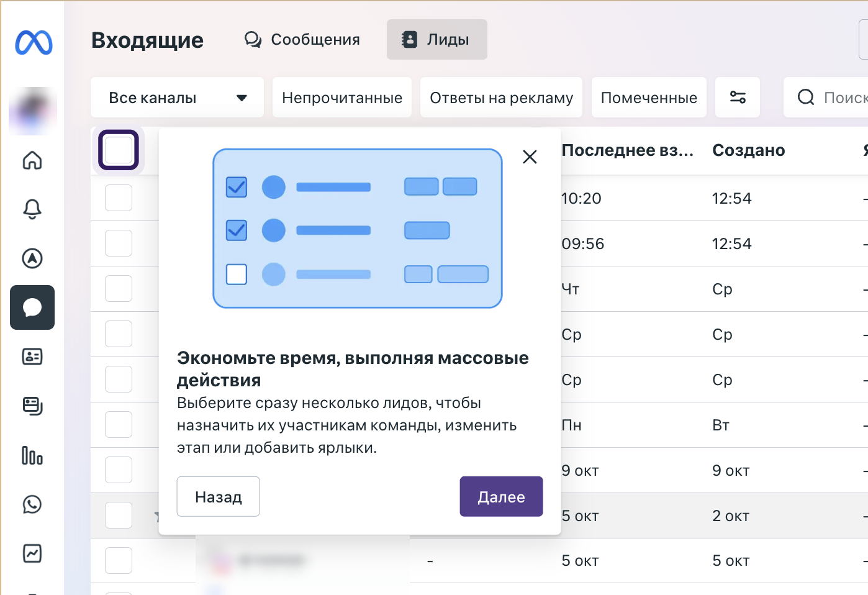The image size is (868, 595).
Task: Expand the Все каналы dropdown
Action: point(177,98)
